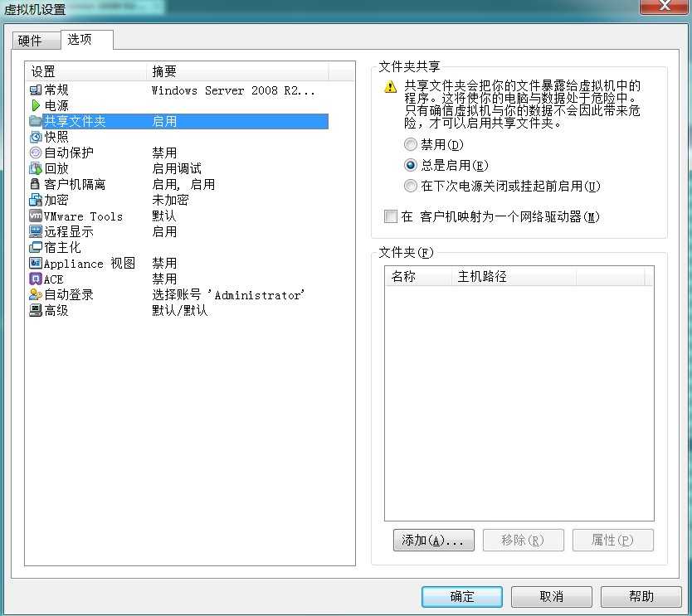692x616 pixels.
Task: Click the 启用调试 summary text
Action: (177, 168)
